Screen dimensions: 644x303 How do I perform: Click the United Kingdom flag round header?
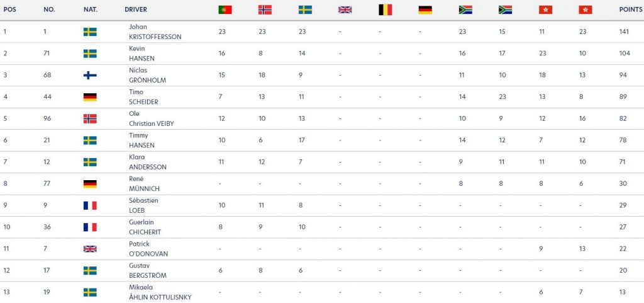click(345, 10)
